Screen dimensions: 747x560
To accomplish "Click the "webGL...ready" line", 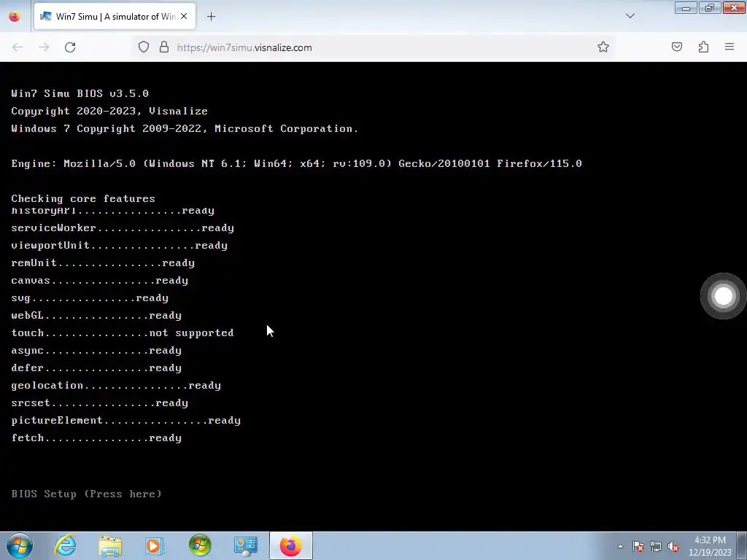I will click(96, 315).
